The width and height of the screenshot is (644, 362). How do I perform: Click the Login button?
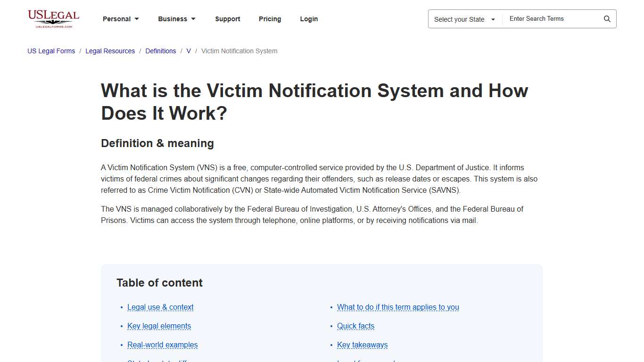[309, 19]
